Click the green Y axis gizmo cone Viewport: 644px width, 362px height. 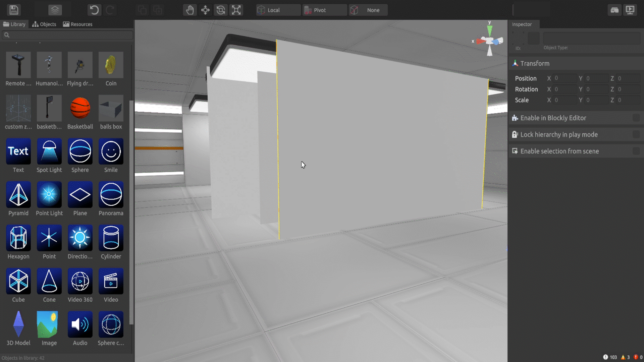(490, 31)
